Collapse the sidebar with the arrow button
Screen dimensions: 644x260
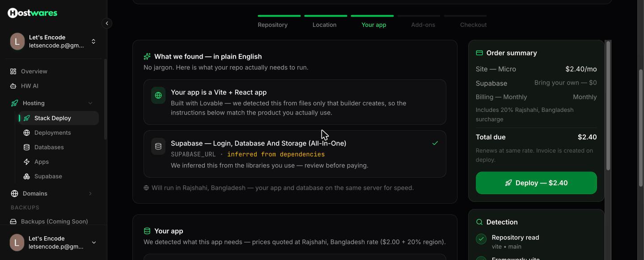(x=107, y=23)
